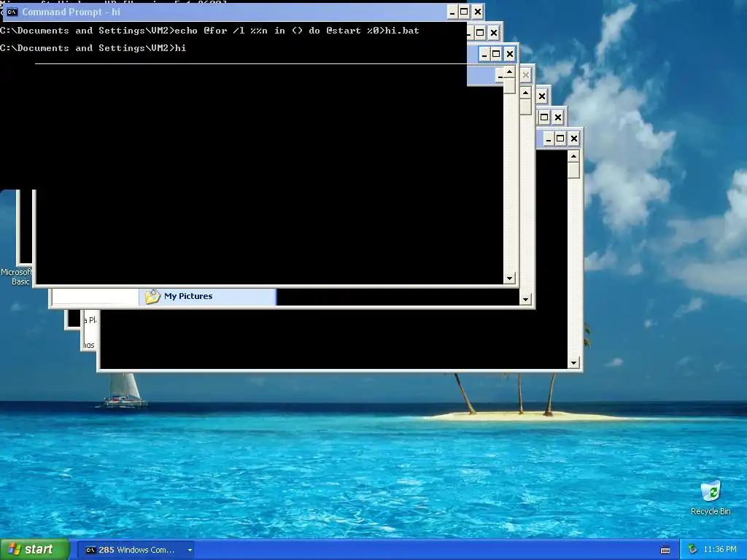
Task: Open the Command Prompt - hi system menu icon
Action: point(12,12)
